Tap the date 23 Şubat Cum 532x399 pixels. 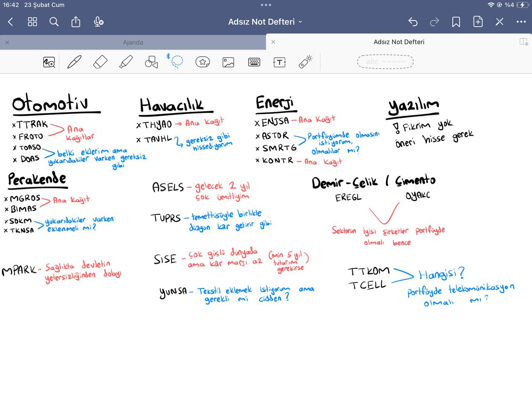(45, 5)
